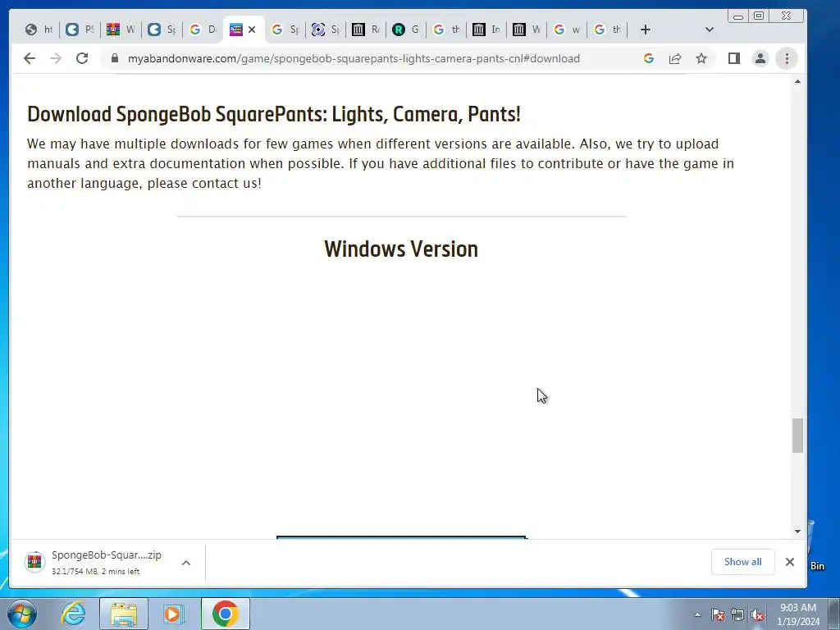Expand the download item options chevron
This screenshot has width=840, height=630.
point(186,563)
